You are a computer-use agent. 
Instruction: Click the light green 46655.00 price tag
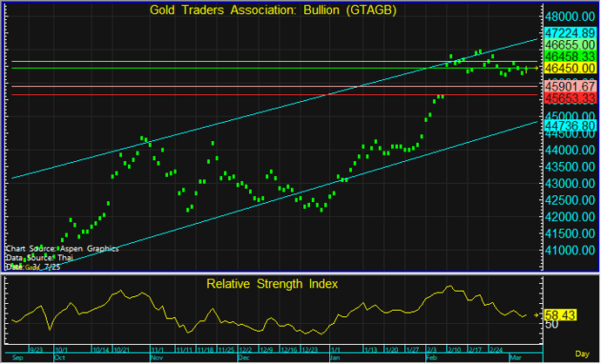571,44
